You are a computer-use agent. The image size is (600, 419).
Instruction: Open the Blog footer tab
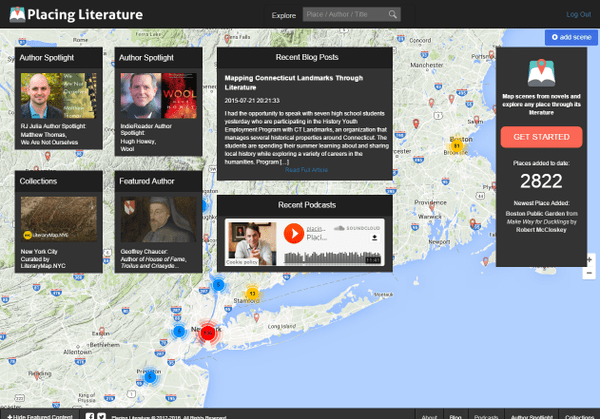456,415
